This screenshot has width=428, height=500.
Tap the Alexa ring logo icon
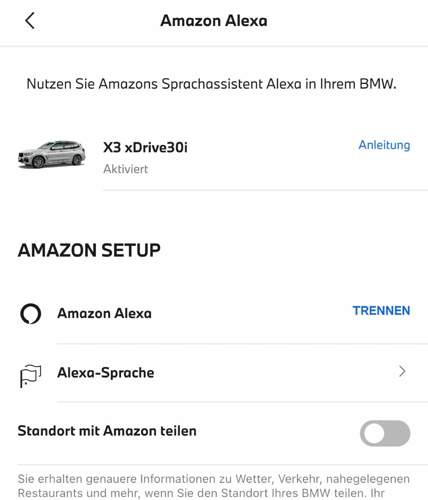click(30, 314)
